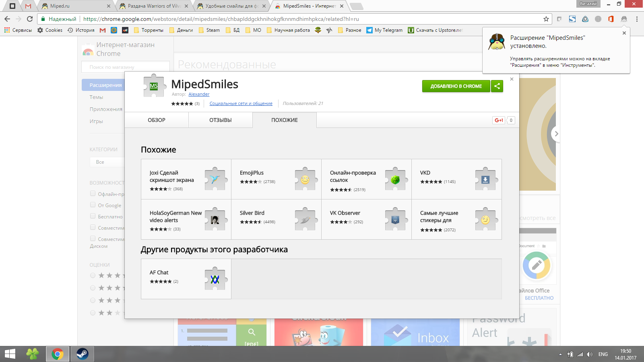Open the Разное bookmark folder
The image size is (644, 362).
tap(349, 30)
